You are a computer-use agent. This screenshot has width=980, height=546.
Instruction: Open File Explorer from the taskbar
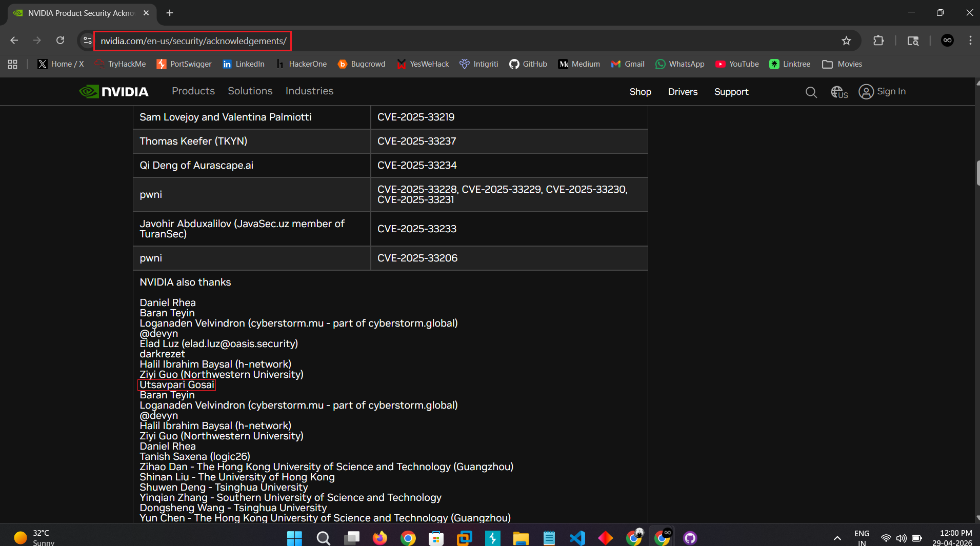click(x=521, y=538)
